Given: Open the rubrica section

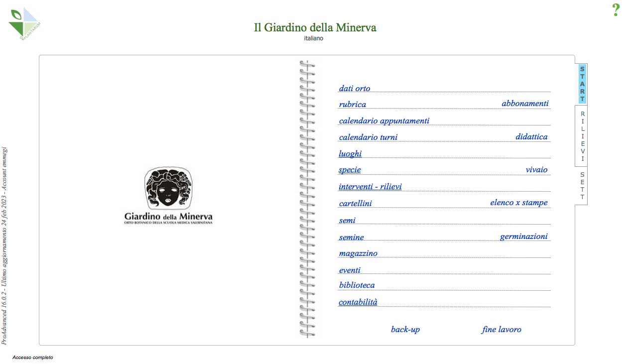Looking at the screenshot, I should coord(353,104).
